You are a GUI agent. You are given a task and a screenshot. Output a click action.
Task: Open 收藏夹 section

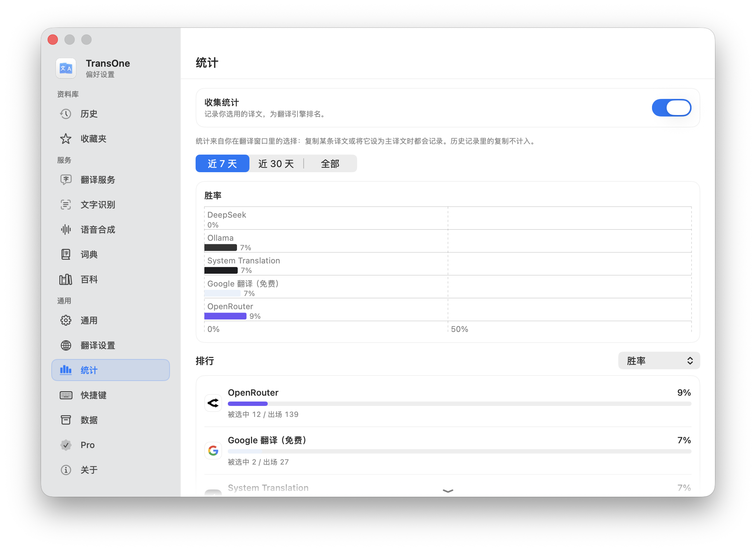click(x=111, y=139)
